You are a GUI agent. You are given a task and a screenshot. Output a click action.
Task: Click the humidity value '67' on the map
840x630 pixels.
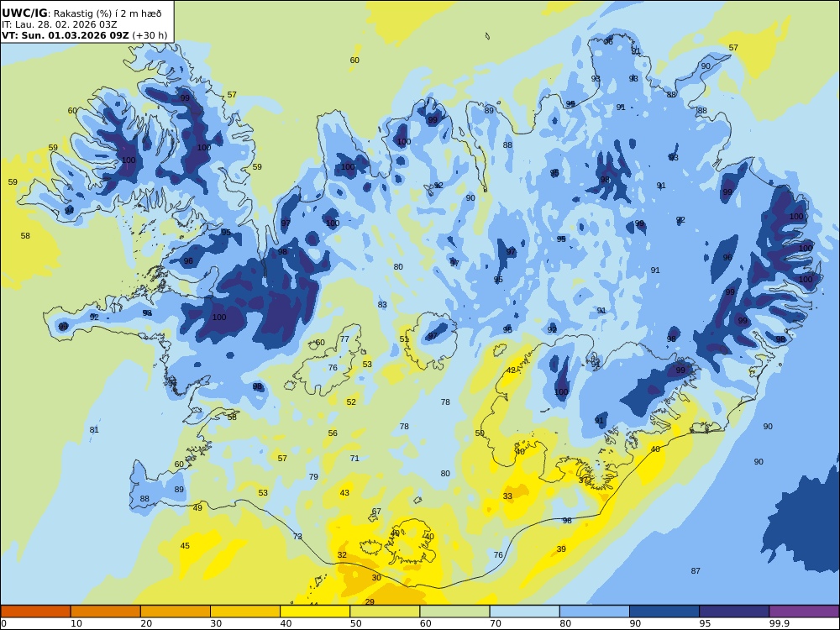tap(376, 511)
